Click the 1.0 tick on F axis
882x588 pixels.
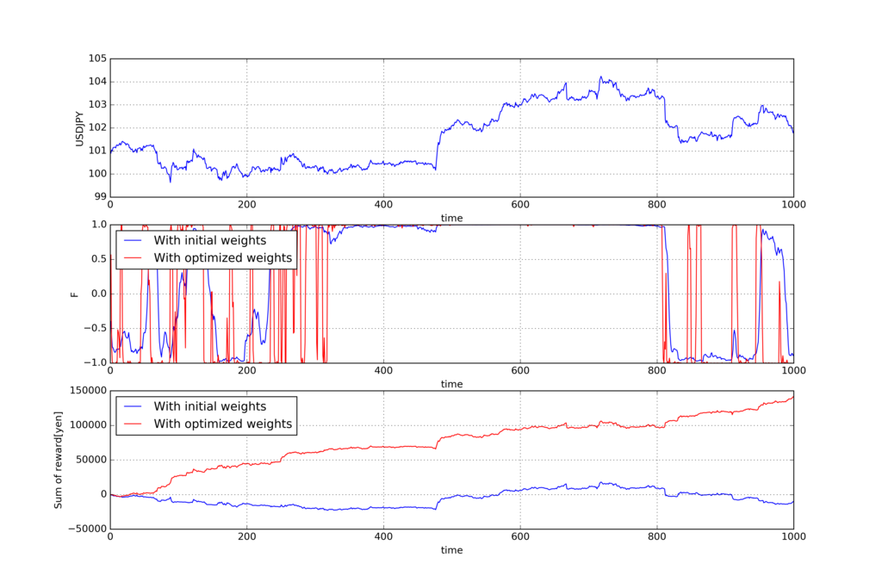point(99,225)
